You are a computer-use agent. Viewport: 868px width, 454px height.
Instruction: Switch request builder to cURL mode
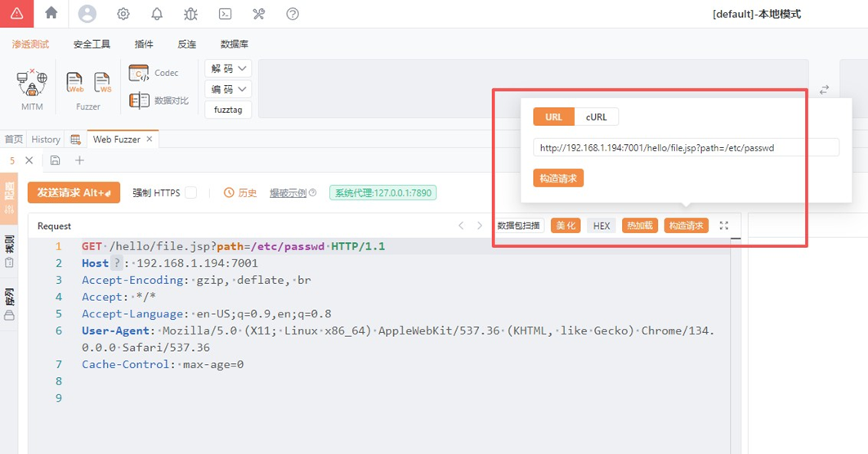[x=597, y=117]
